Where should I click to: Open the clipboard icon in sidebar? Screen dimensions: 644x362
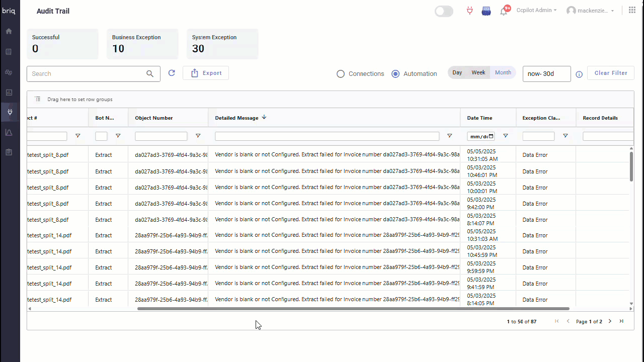point(9,152)
